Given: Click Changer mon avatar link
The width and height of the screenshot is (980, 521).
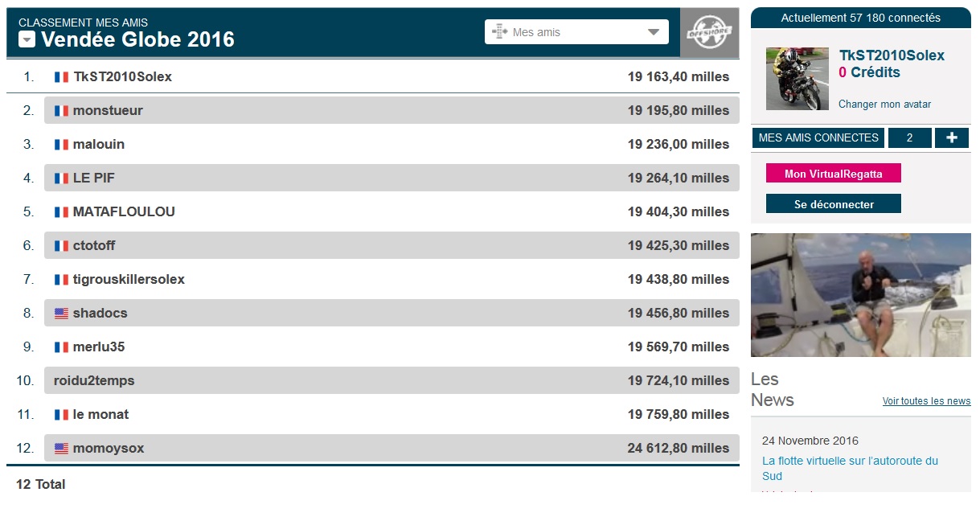Looking at the screenshot, I should pos(884,105).
